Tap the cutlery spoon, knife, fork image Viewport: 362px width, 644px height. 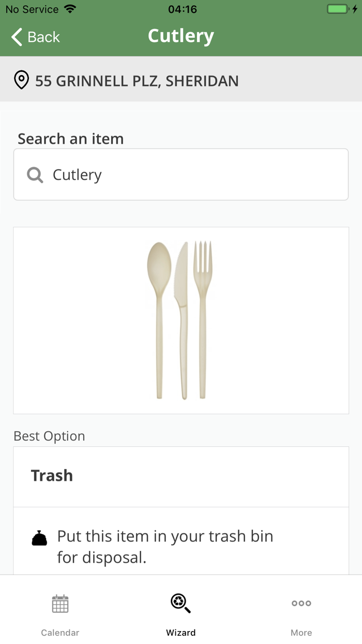click(x=180, y=320)
